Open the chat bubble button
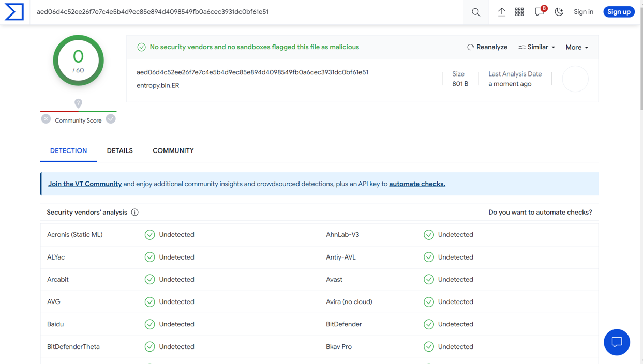The height and width of the screenshot is (364, 643). coord(617,342)
